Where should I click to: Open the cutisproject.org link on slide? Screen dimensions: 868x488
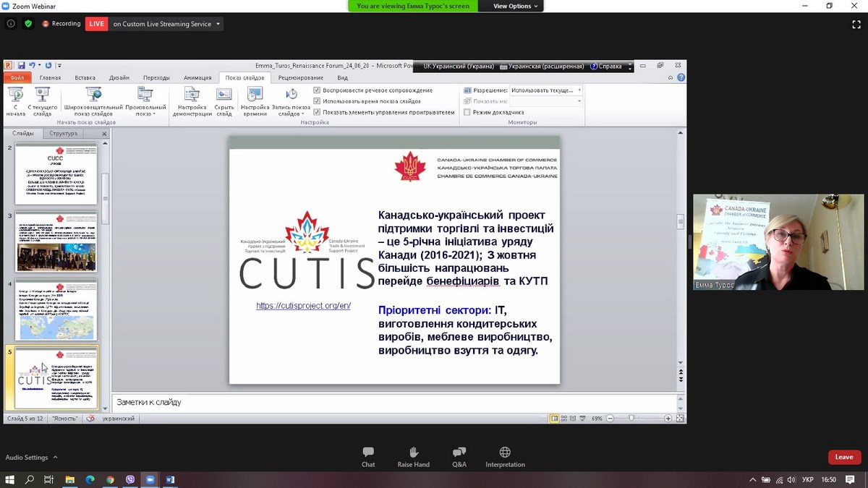303,306
